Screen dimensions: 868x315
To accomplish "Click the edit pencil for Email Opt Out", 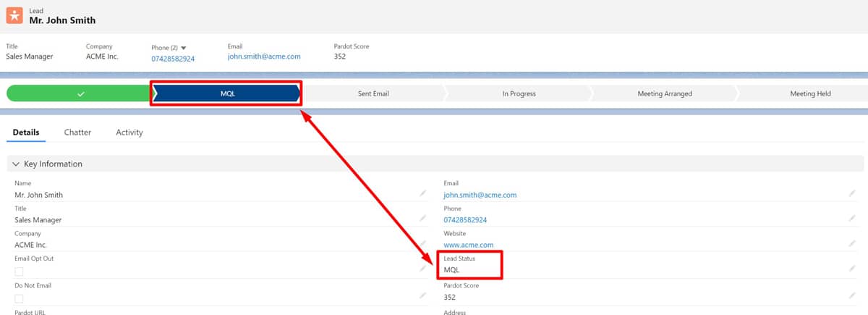I will click(423, 269).
